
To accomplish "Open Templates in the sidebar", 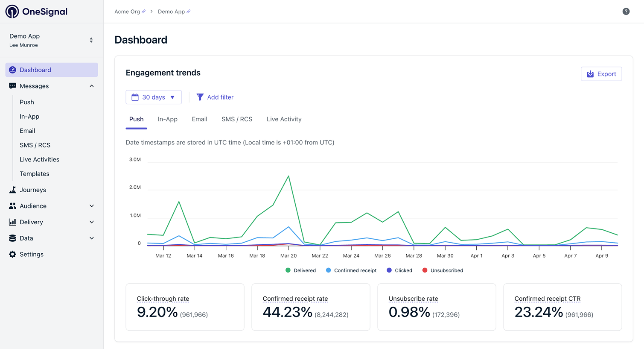I will click(35, 174).
